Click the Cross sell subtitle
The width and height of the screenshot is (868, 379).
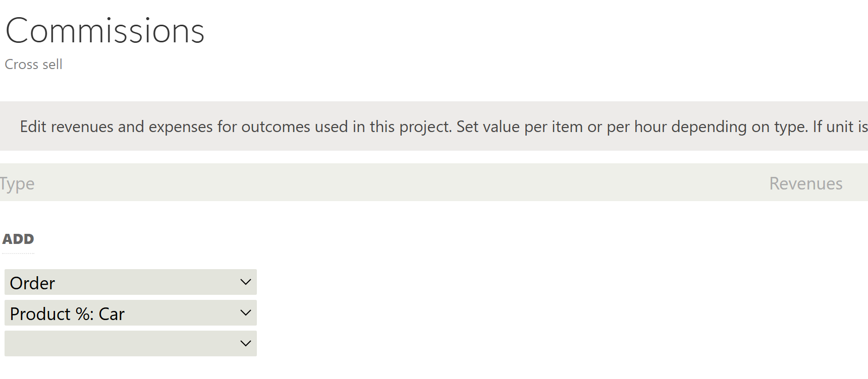(x=33, y=65)
